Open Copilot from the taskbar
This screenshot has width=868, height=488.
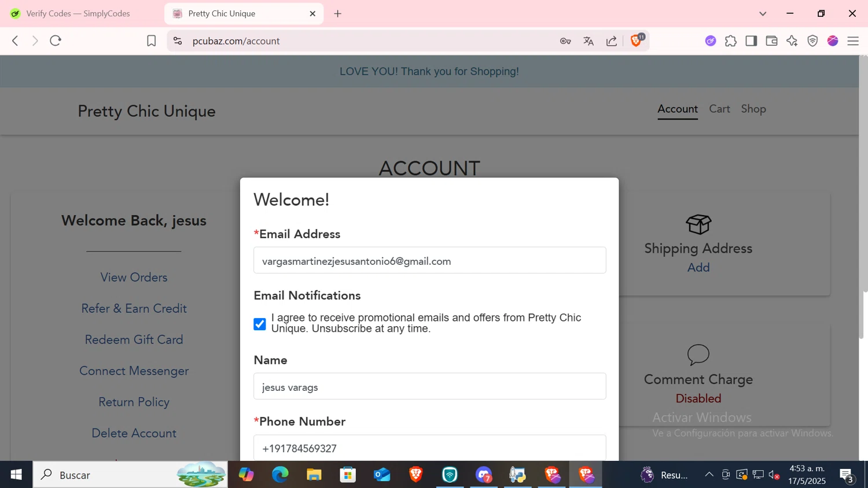247,475
